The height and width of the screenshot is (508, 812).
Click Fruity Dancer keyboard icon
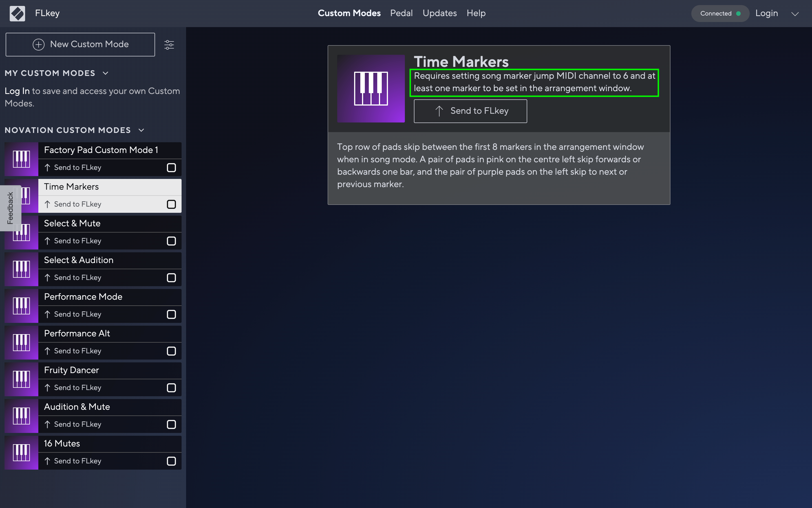point(21,379)
